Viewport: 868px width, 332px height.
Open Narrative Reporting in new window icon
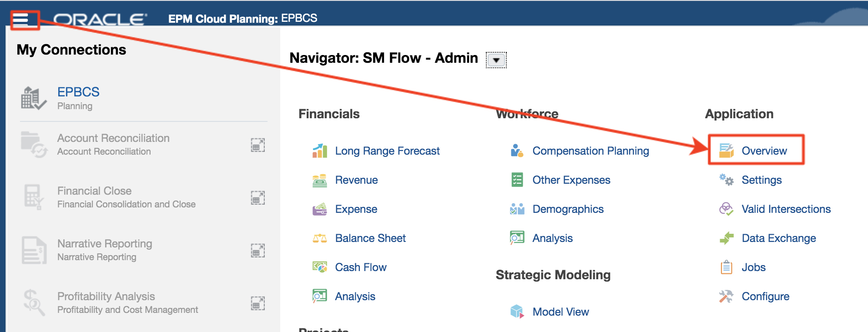(258, 251)
